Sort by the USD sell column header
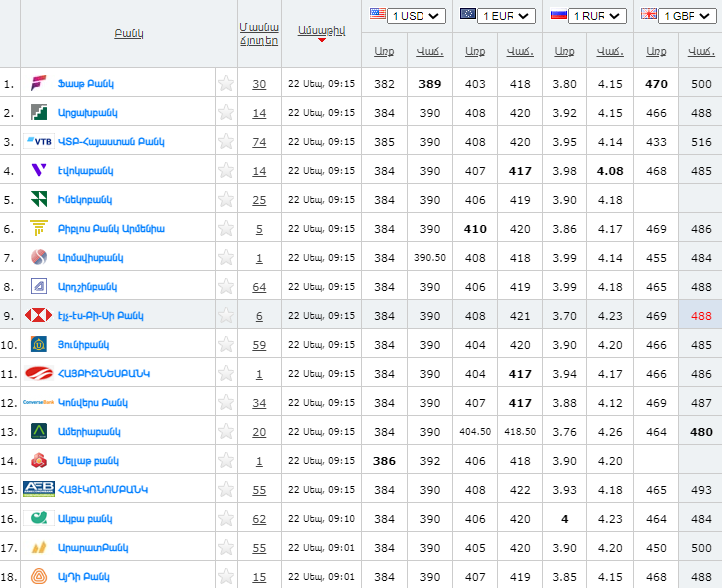The width and height of the screenshot is (722, 588). click(430, 51)
